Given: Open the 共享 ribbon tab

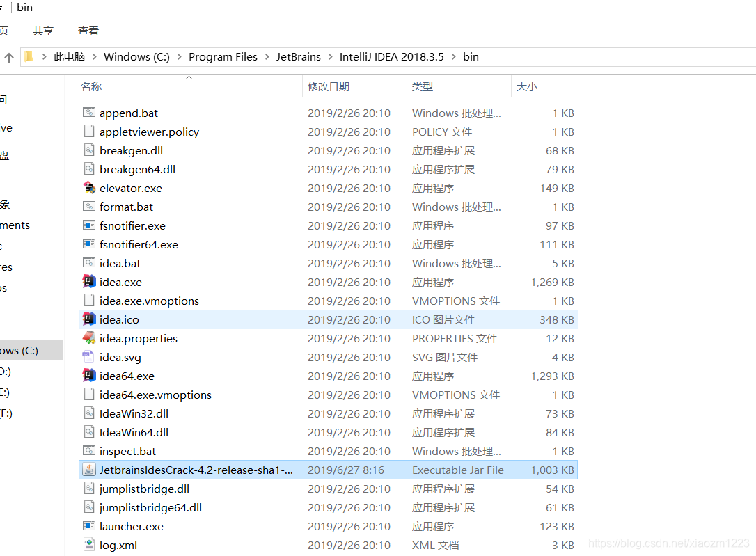Looking at the screenshot, I should [x=43, y=31].
